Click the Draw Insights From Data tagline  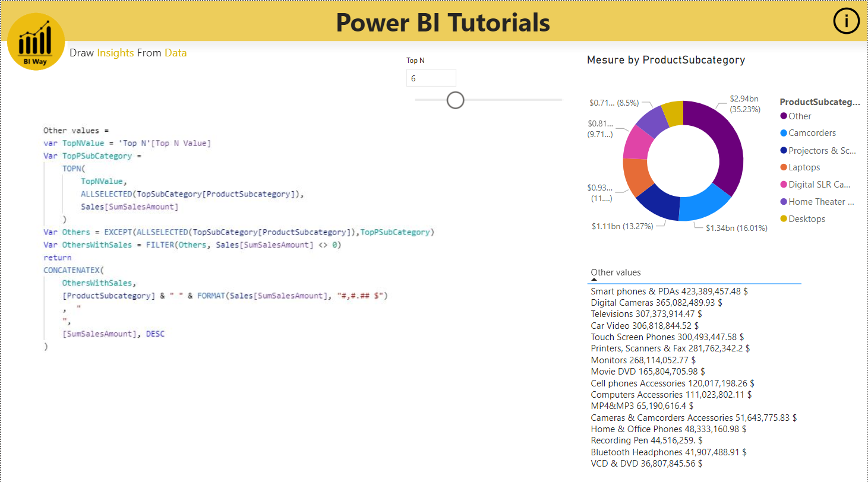click(x=128, y=53)
